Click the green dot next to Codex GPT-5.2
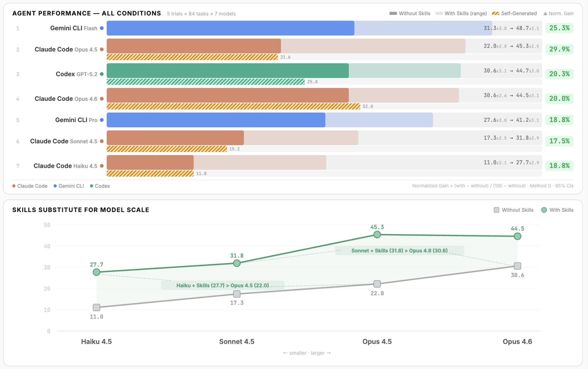 (x=102, y=74)
